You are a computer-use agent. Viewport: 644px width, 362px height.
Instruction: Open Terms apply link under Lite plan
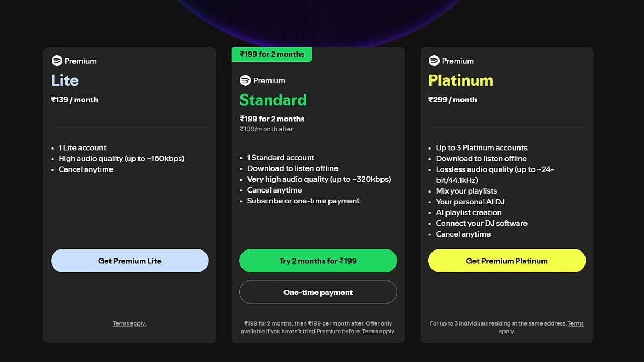(x=129, y=323)
